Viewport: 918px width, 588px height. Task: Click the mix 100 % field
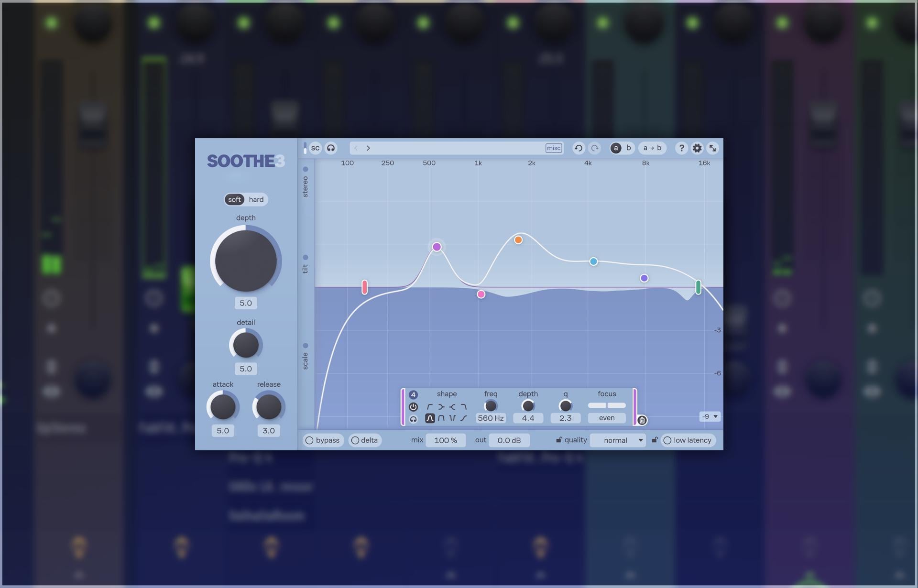coord(446,440)
